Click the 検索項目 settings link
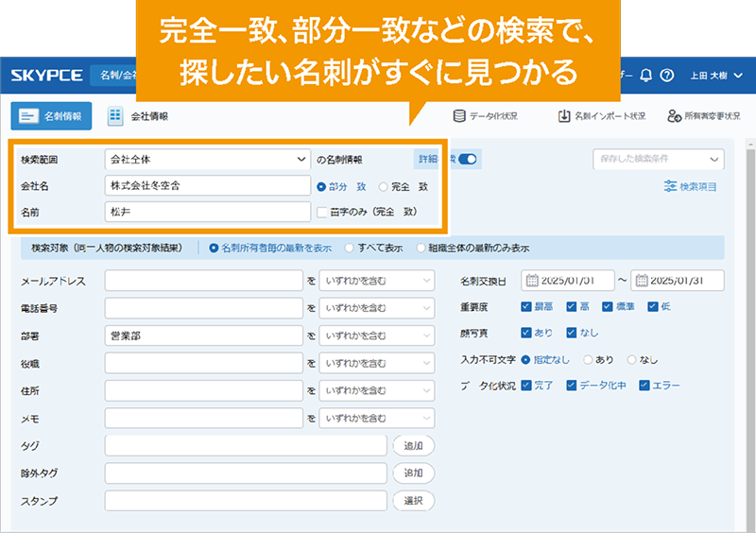756x533 pixels. 690,187
